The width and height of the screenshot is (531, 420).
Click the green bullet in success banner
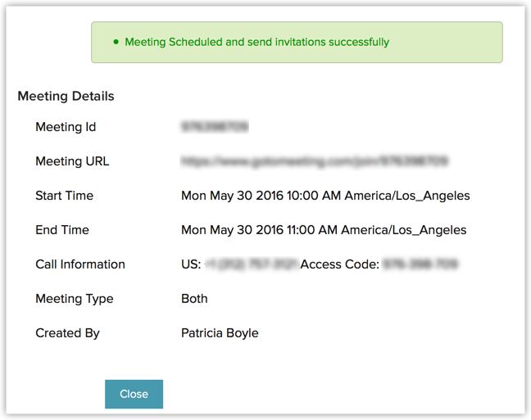[x=116, y=42]
